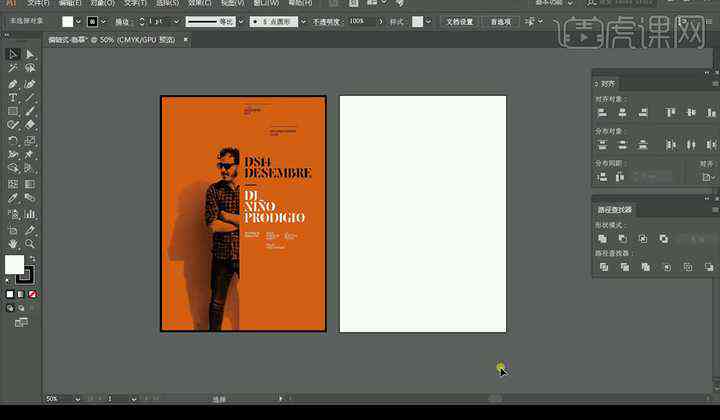Image resolution: width=720 pixels, height=420 pixels.
Task: Open fill color dropdown in control bar
Action: (78, 22)
